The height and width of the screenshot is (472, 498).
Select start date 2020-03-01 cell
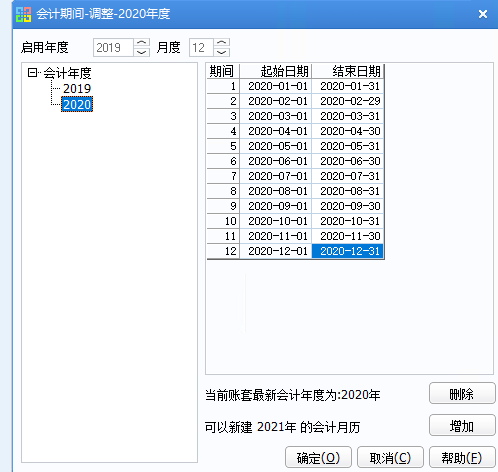[x=276, y=116]
